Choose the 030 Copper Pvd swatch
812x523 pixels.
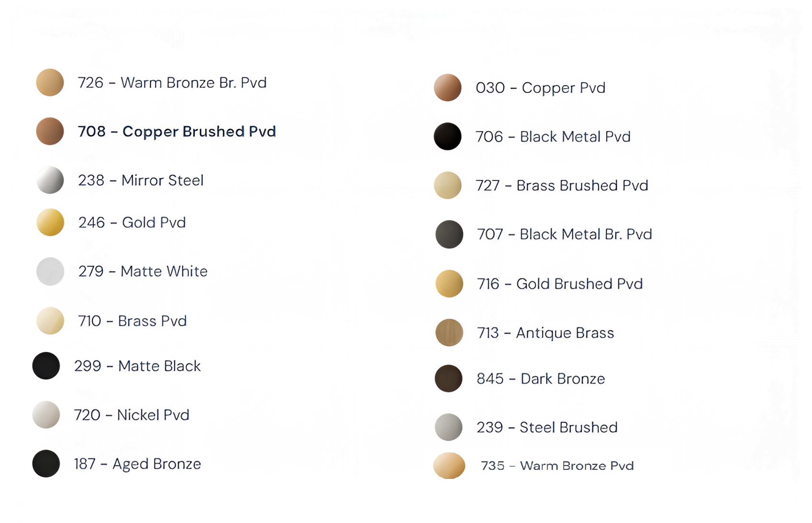coord(448,88)
